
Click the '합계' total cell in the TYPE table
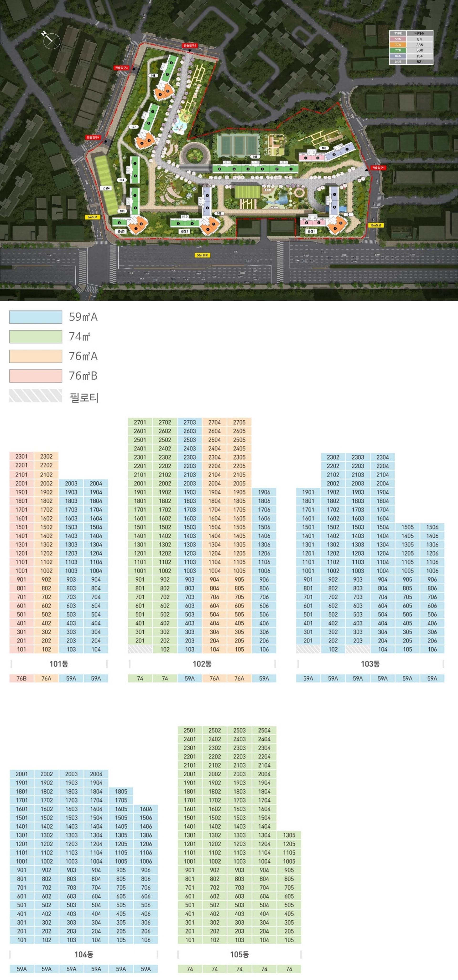[398, 62]
